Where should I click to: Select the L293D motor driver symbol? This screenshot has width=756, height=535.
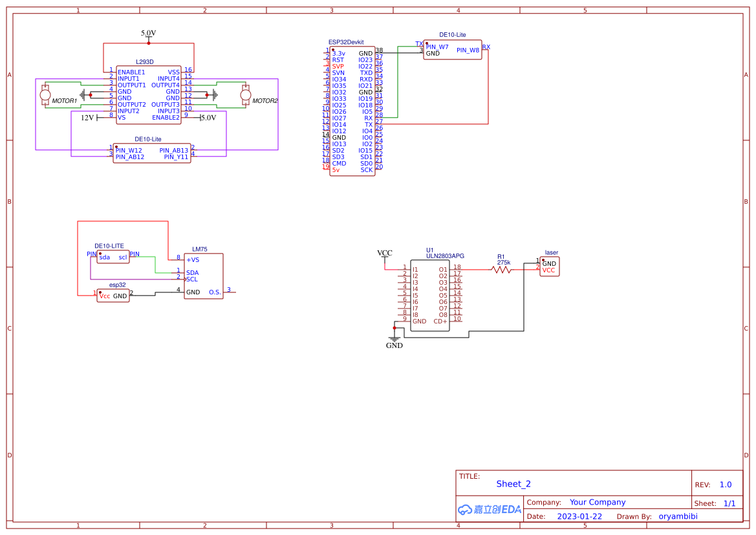(x=149, y=94)
